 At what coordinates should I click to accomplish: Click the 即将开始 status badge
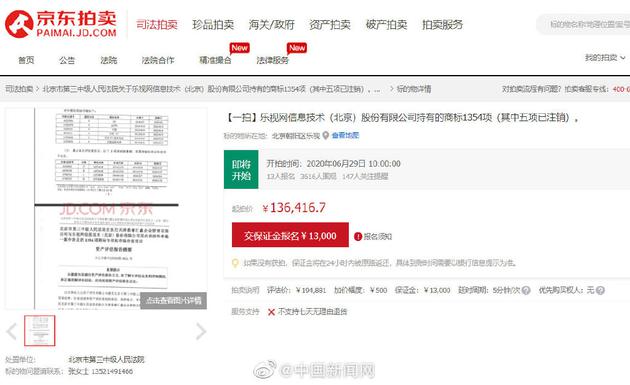click(x=241, y=170)
